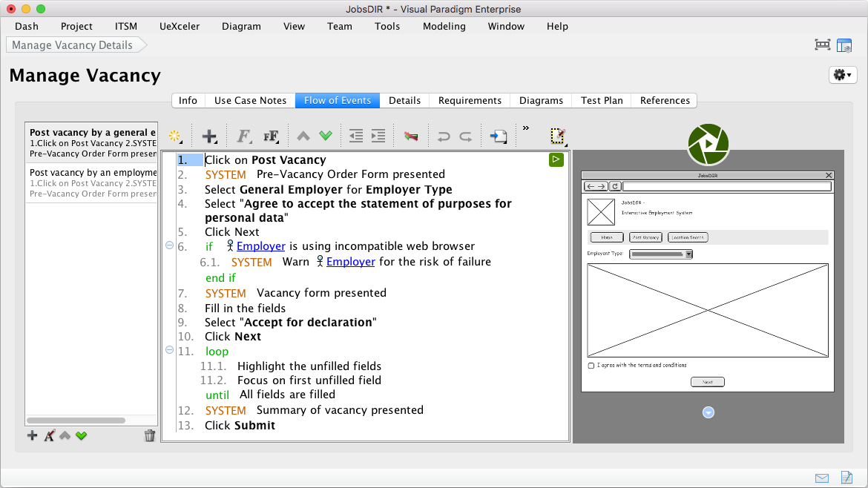The width and height of the screenshot is (868, 488).
Task: Switch to the Test Plan tab
Action: pos(601,100)
